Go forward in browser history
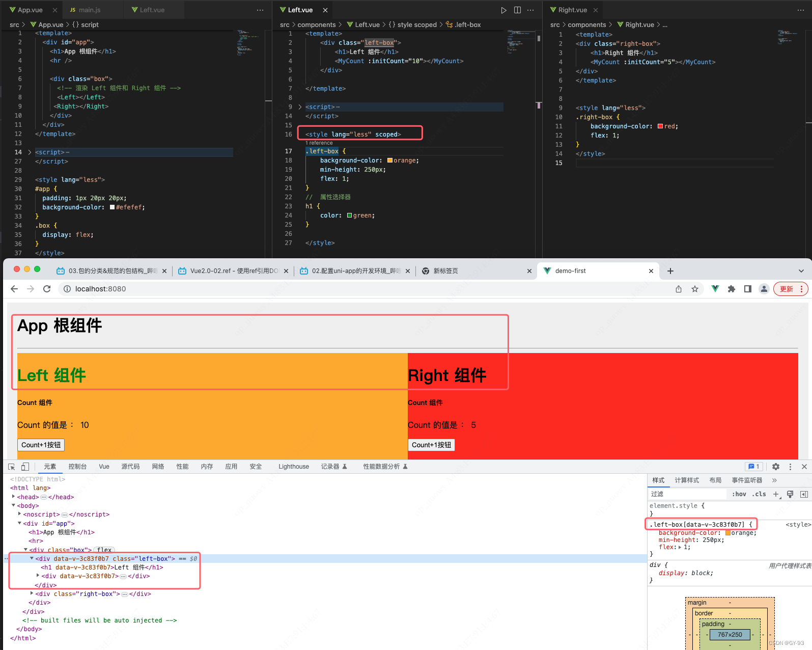This screenshot has width=812, height=650. (x=31, y=289)
